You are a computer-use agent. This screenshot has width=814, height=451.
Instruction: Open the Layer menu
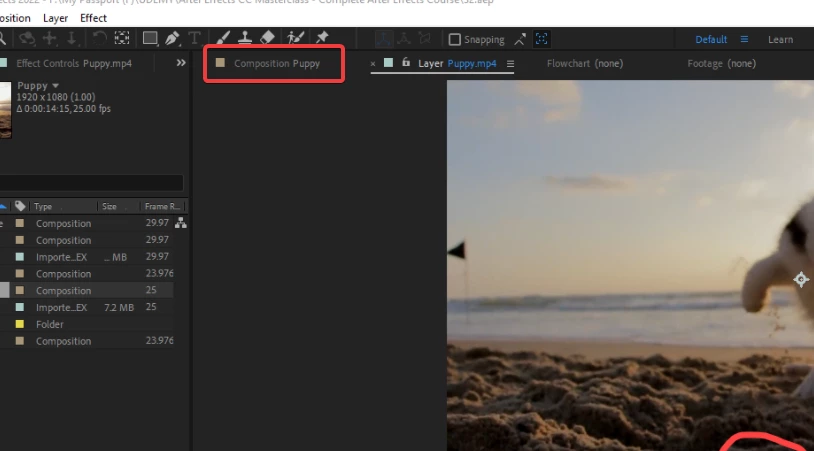point(56,18)
